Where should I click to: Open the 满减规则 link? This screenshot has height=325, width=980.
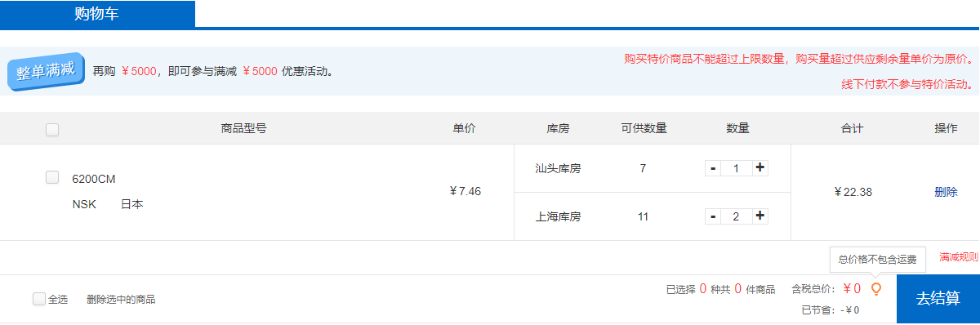click(959, 257)
